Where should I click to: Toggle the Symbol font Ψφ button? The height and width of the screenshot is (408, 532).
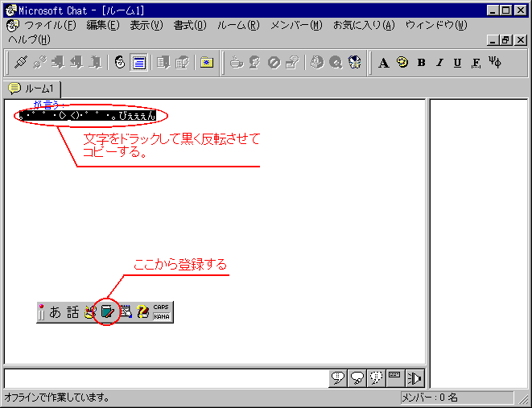[495, 63]
